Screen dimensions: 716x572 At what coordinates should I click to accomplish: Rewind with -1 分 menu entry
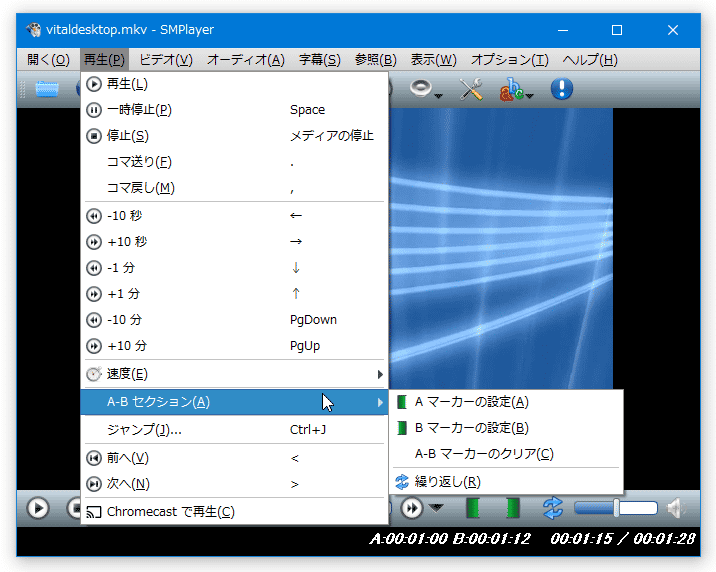[x=234, y=268]
